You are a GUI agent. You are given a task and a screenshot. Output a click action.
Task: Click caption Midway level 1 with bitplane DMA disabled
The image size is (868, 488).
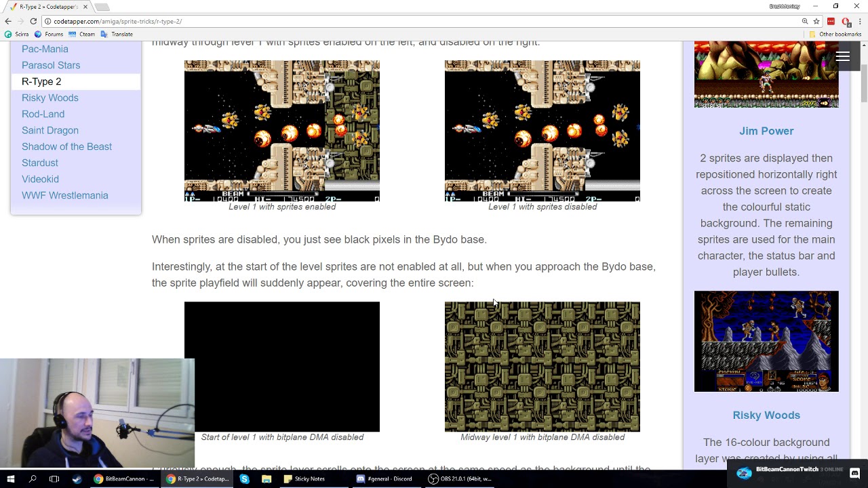(542, 437)
